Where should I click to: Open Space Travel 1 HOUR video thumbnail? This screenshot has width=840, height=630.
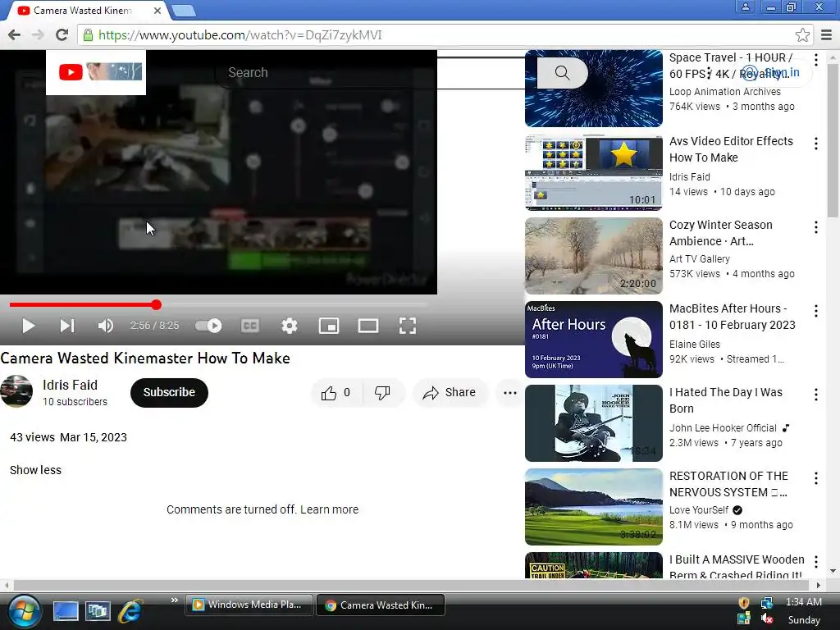point(594,89)
